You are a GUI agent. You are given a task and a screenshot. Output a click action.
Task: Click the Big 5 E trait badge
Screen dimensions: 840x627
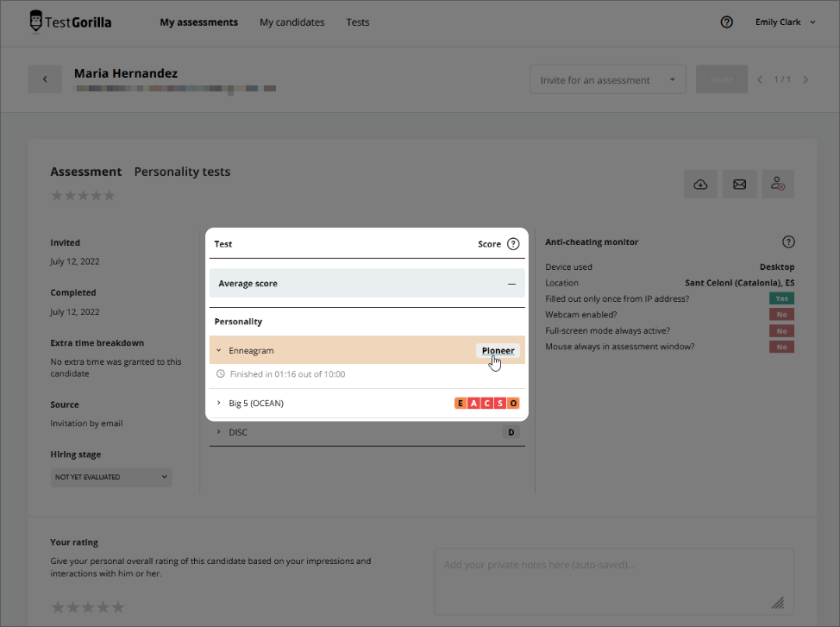pos(461,403)
